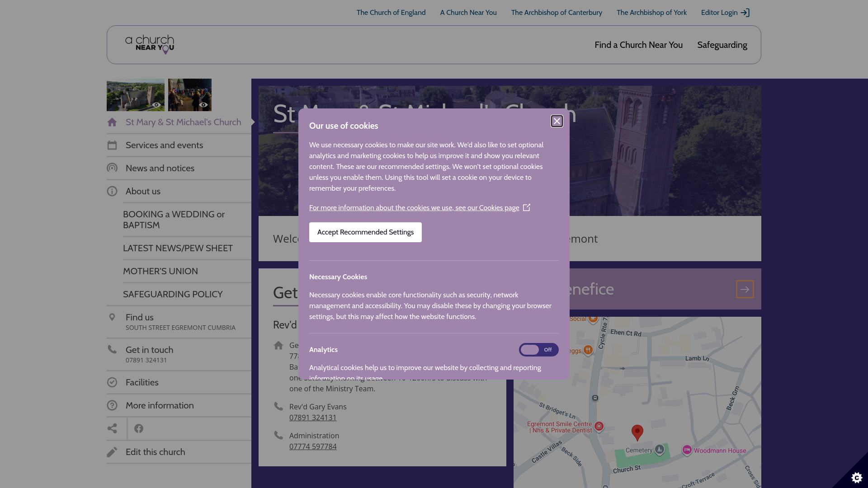Viewport: 868px width, 488px height.
Task: Open The Archbishop of York link
Action: (651, 13)
